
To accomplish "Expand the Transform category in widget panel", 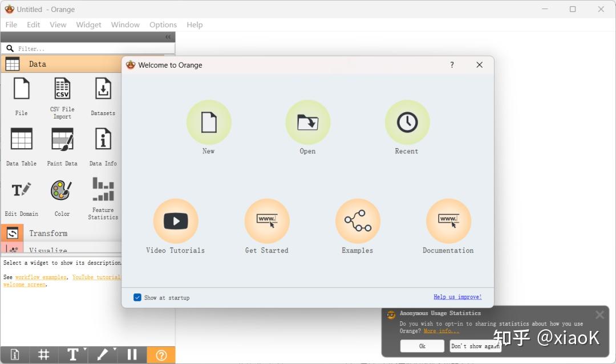I will (49, 233).
